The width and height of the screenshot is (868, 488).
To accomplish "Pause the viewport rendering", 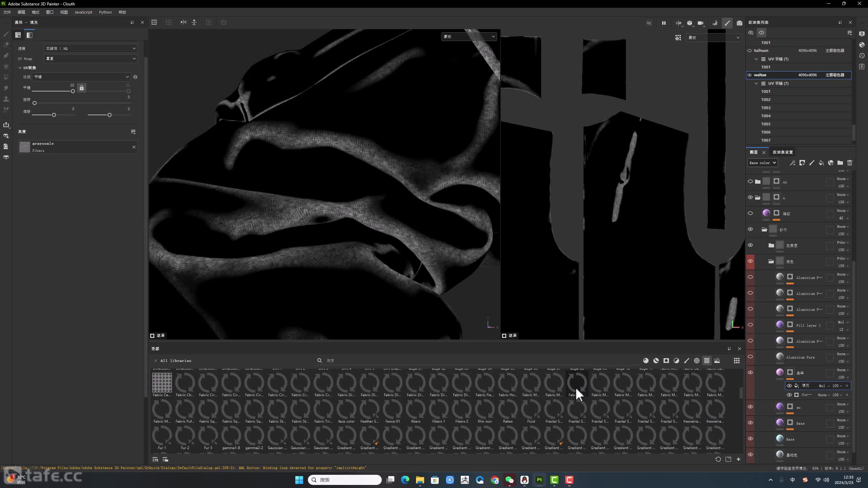I will click(x=664, y=23).
